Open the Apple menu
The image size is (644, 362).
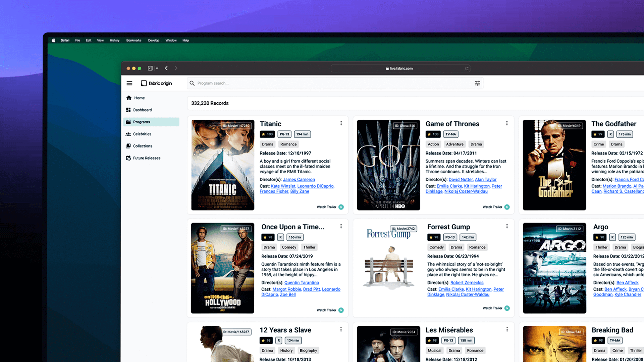[x=53, y=40]
